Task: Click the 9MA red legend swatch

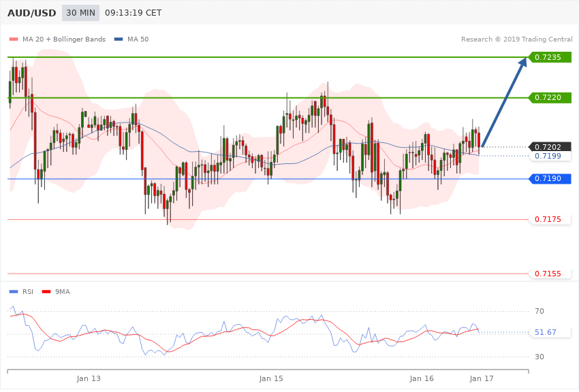Action: pyautogui.click(x=46, y=292)
